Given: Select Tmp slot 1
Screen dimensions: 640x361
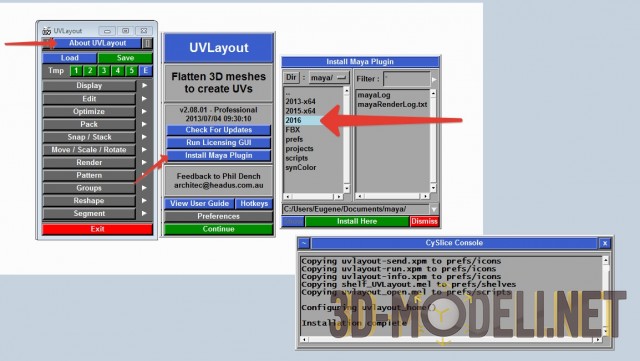Looking at the screenshot, I should tap(76, 71).
